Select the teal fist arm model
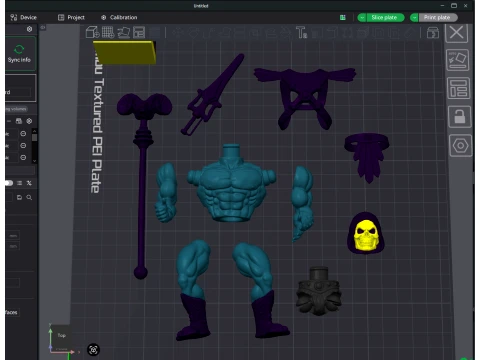Viewport: 480px width, 360px height. (166, 193)
